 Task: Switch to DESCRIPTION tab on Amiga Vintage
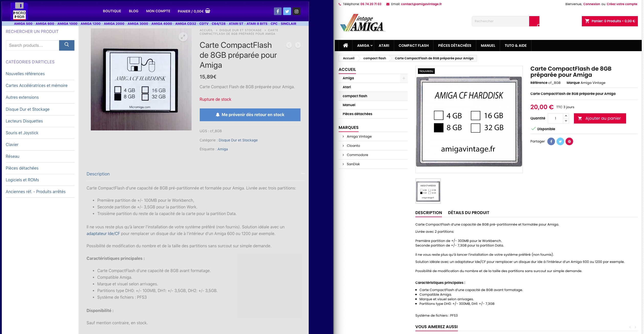click(429, 213)
